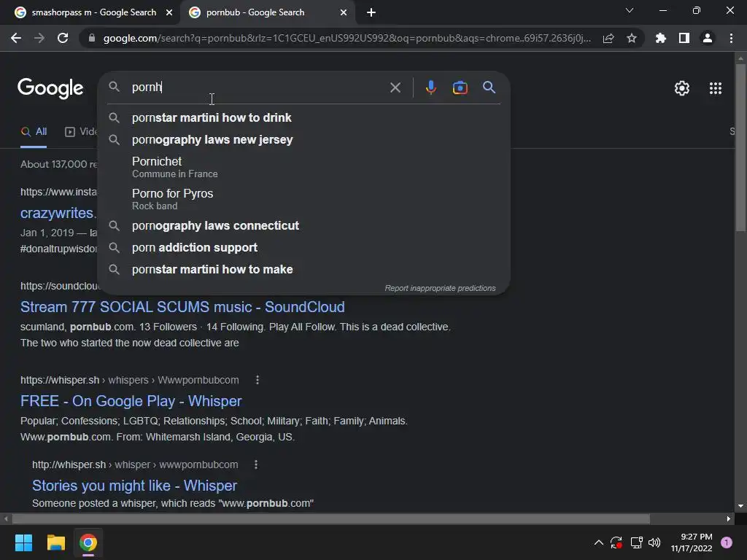Start voice search with microphone icon
The width and height of the screenshot is (747, 560).
pyautogui.click(x=430, y=87)
